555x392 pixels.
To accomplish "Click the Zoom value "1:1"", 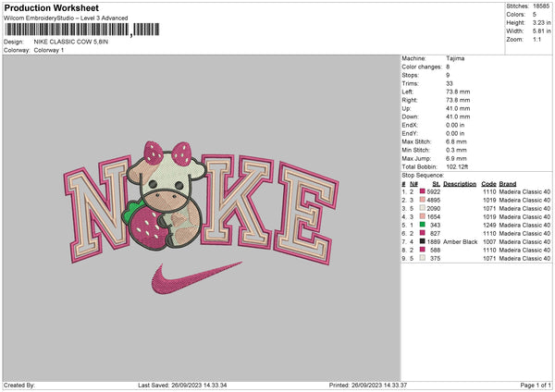I will [536, 39].
